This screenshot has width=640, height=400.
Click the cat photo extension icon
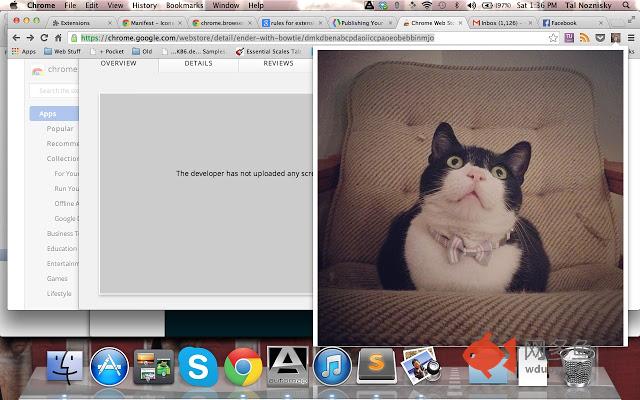(x=616, y=38)
